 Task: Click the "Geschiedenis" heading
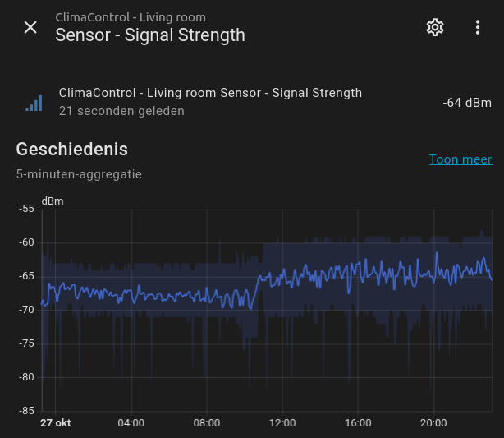pyautogui.click(x=72, y=150)
